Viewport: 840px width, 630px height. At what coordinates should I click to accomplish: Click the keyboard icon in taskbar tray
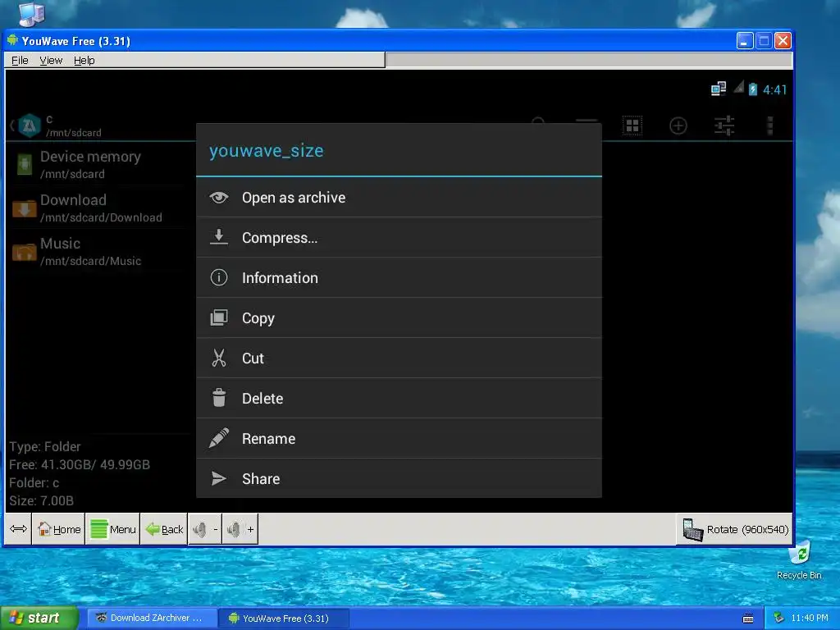click(748, 619)
